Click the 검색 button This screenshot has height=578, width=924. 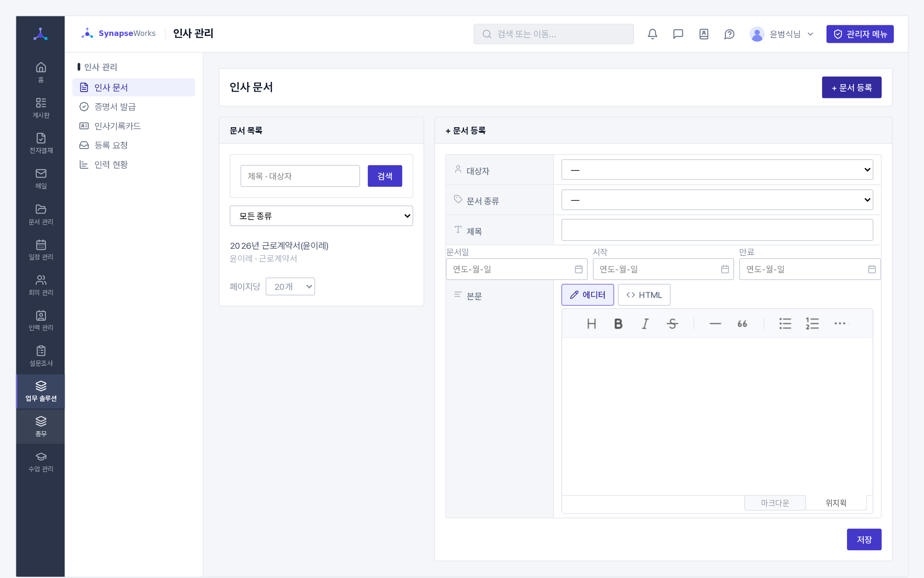tap(385, 176)
